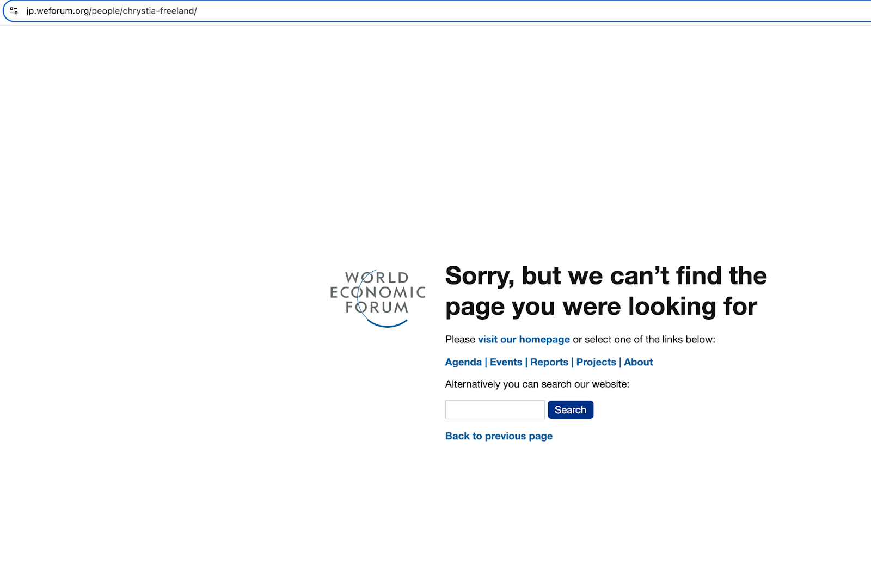Open the 'visit our homepage' link

pyautogui.click(x=524, y=339)
